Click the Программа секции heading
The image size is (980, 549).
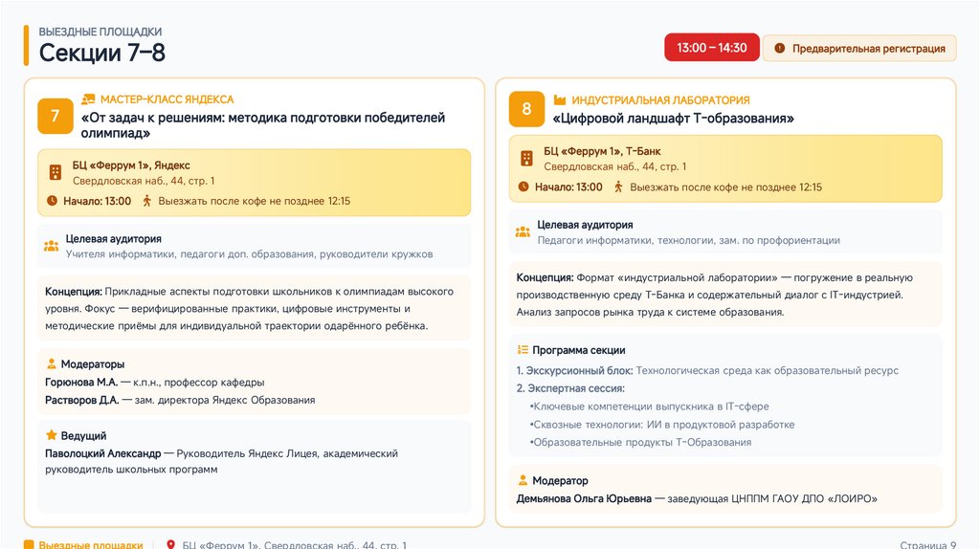tap(578, 350)
